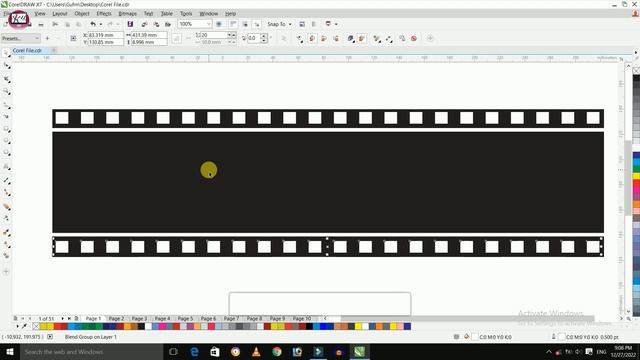The height and width of the screenshot is (360, 640).
Task: Open the Bitmaps menu
Action: click(127, 13)
